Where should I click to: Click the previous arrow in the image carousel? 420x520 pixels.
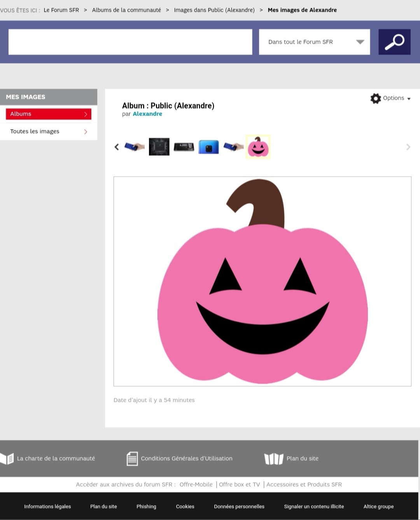(x=116, y=147)
